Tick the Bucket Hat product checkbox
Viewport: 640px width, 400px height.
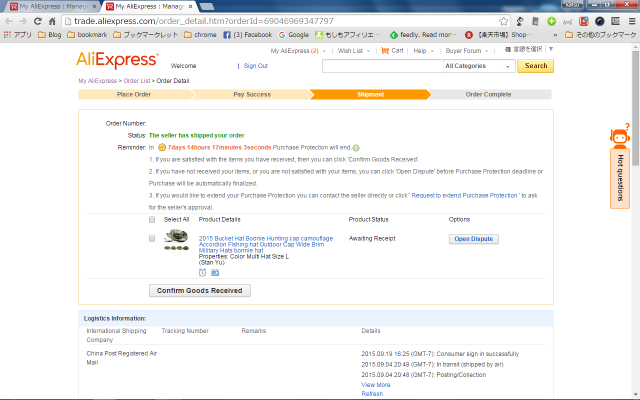(152, 238)
